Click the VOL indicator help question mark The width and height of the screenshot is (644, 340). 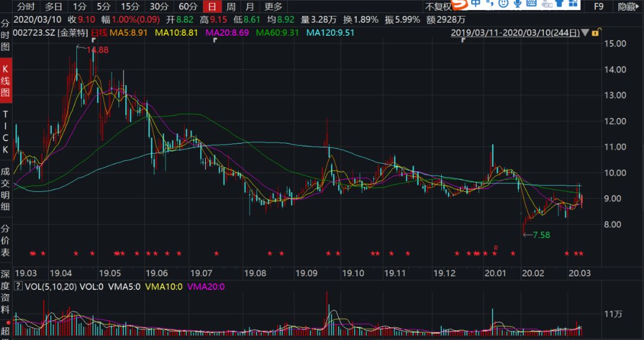coord(17,287)
